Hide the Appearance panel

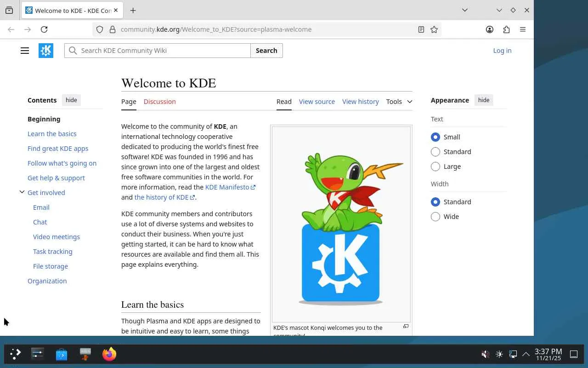pos(484,100)
